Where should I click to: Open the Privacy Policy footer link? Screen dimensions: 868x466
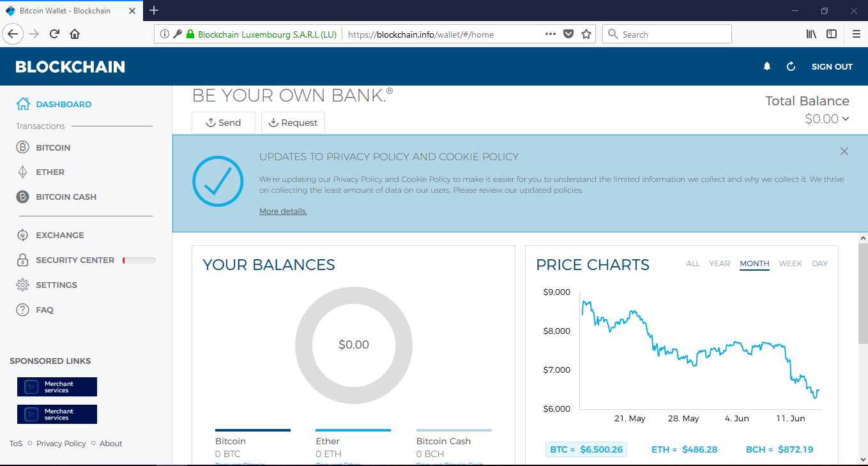click(61, 444)
